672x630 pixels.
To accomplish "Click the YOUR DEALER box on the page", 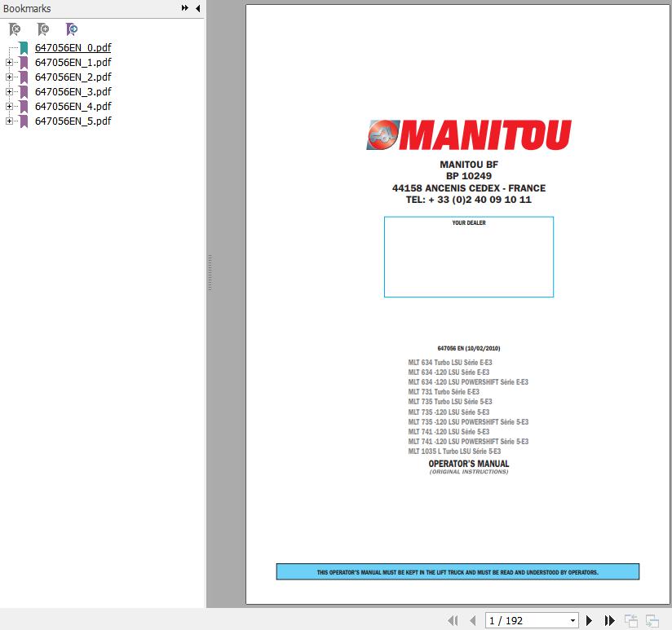I will tap(469, 257).
